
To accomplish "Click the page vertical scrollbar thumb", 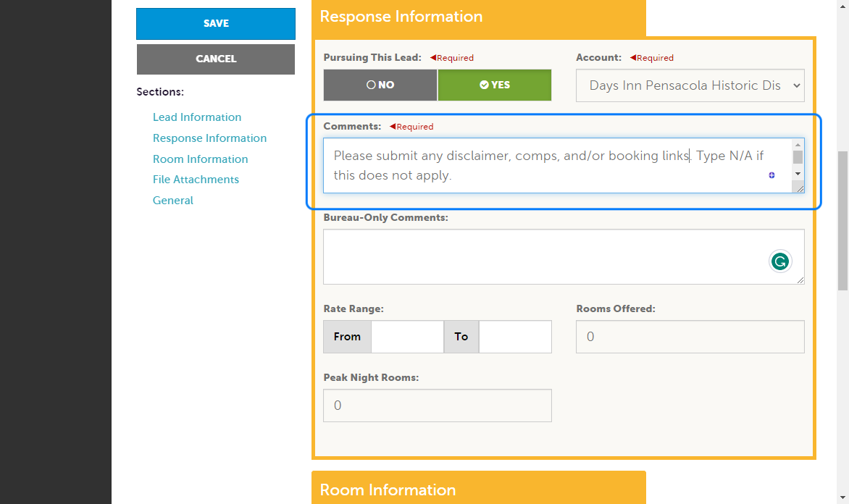I will click(x=842, y=221).
